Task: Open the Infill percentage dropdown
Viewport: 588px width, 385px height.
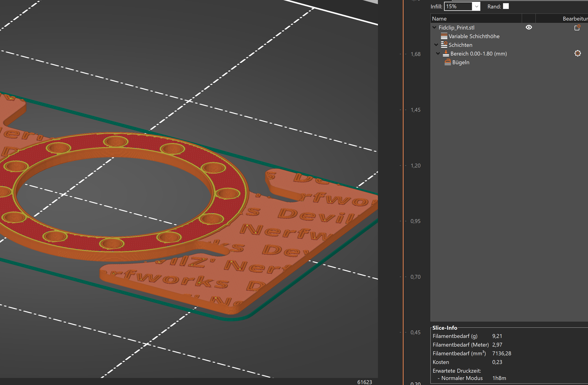Action: 477,6
